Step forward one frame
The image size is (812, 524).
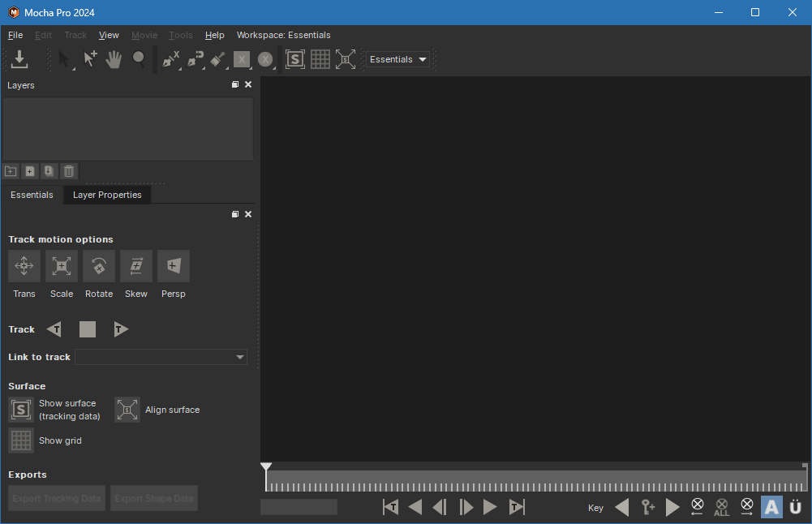click(x=466, y=507)
